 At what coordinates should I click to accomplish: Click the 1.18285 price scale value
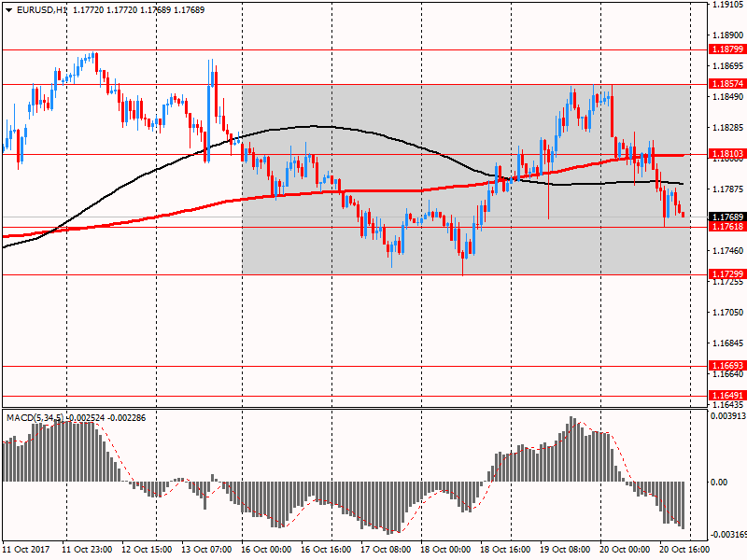click(728, 128)
